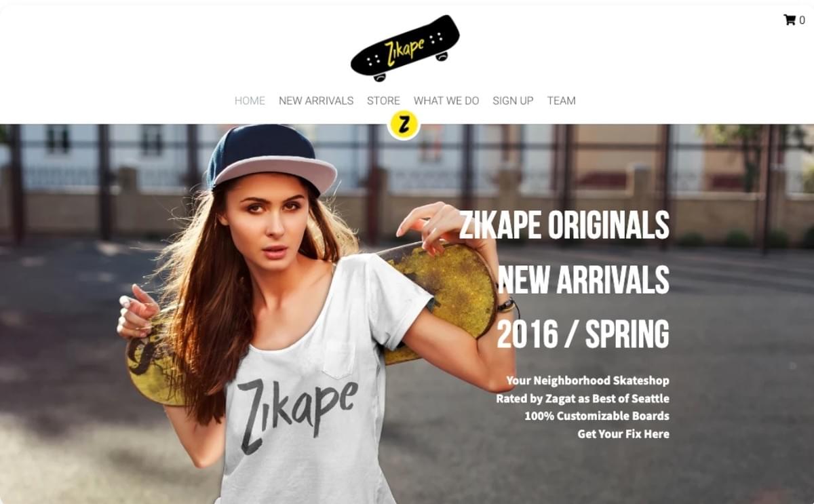This screenshot has height=504, width=814.
Task: Click the Zikape print on the t-shirt
Action: (296, 414)
